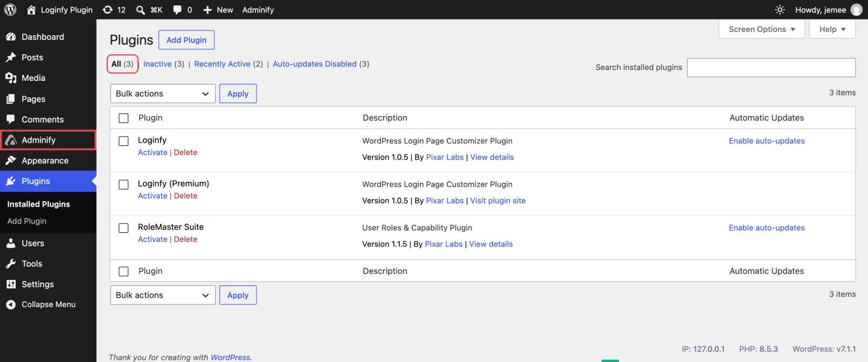Open the comments bubble icon in admin bar

point(177,10)
